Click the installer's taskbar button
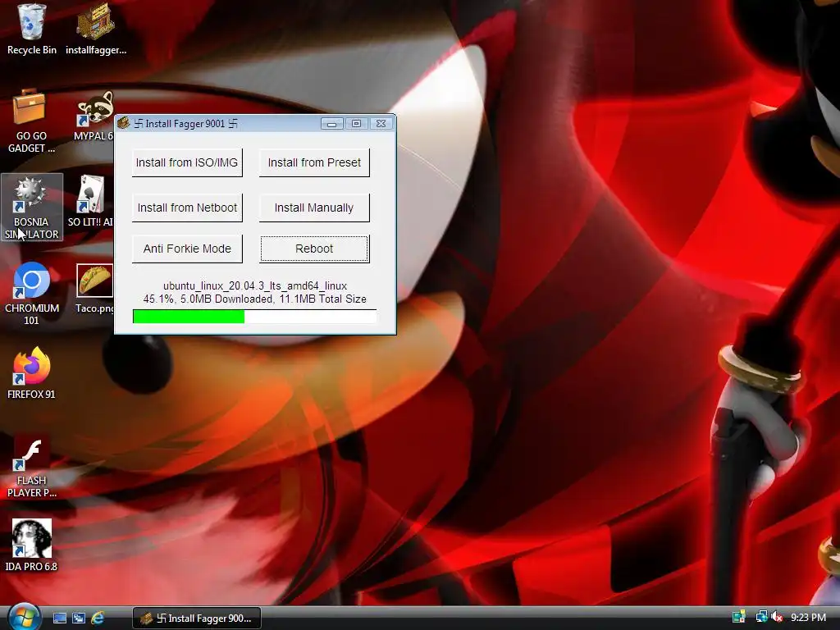 pyautogui.click(x=197, y=619)
